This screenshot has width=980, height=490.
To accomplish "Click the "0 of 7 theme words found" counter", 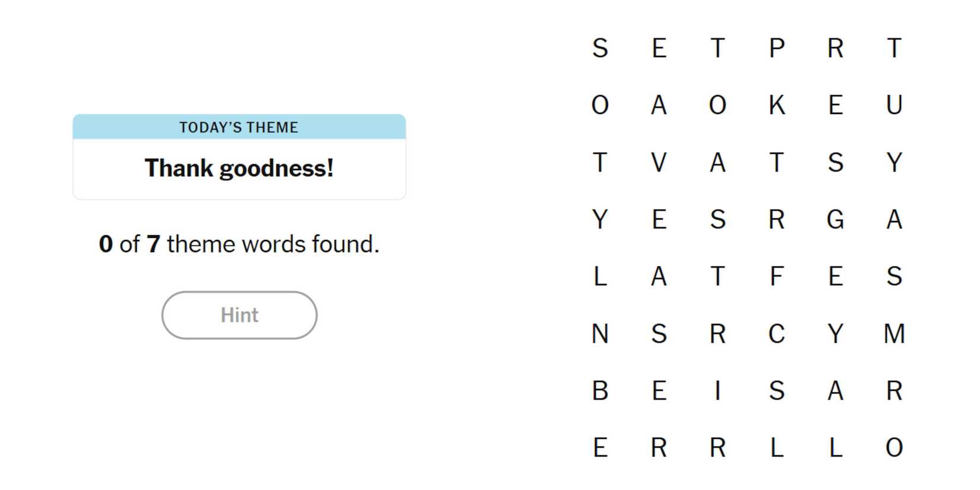I will pos(239,244).
